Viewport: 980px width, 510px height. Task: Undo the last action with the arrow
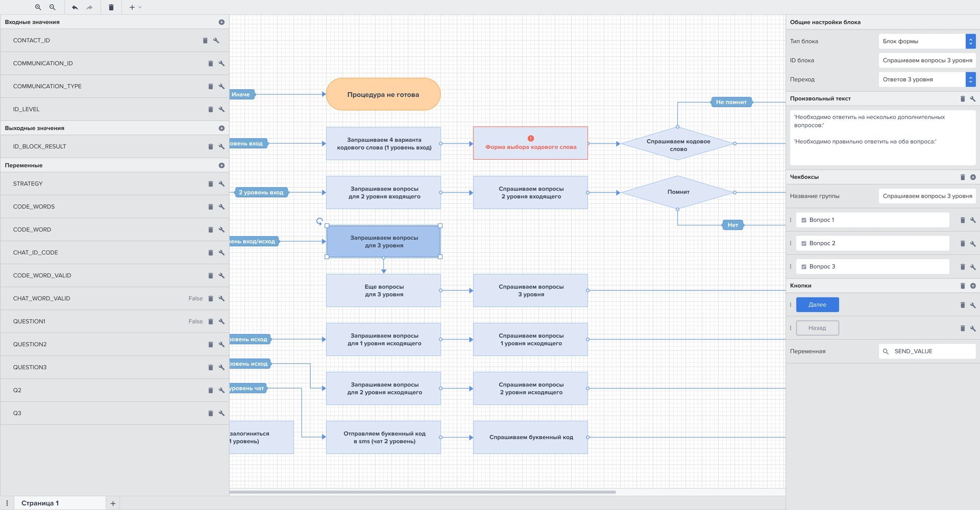coord(74,7)
